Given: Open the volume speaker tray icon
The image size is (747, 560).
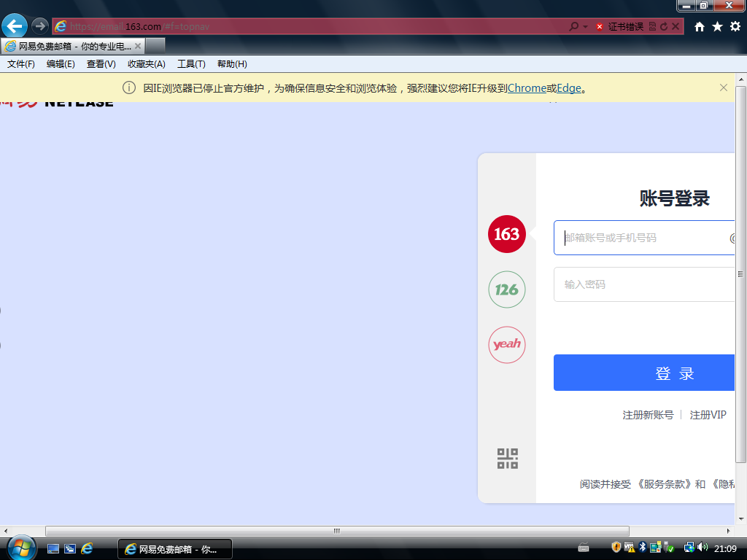Looking at the screenshot, I should (703, 548).
